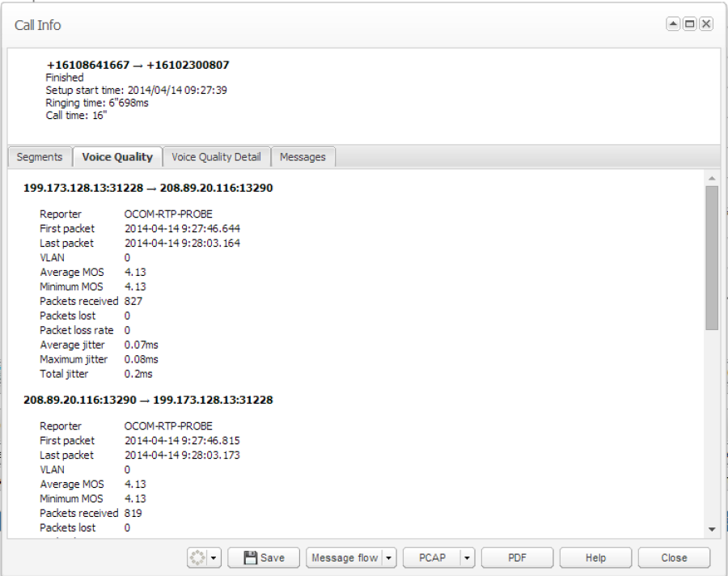Close Call Info with the X icon
The width and height of the screenshot is (728, 576).
pyautogui.click(x=706, y=24)
